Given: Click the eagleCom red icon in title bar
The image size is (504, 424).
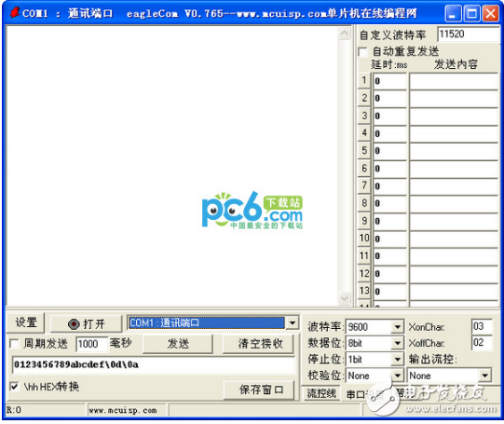Looking at the screenshot, I should [15, 12].
